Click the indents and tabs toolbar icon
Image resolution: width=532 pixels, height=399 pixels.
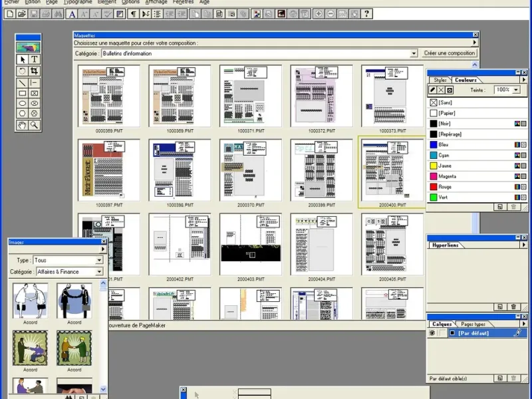[146, 14]
